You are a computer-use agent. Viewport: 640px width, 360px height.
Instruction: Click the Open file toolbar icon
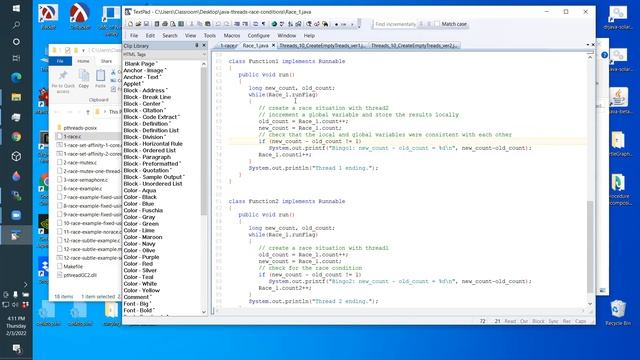tap(138, 24)
